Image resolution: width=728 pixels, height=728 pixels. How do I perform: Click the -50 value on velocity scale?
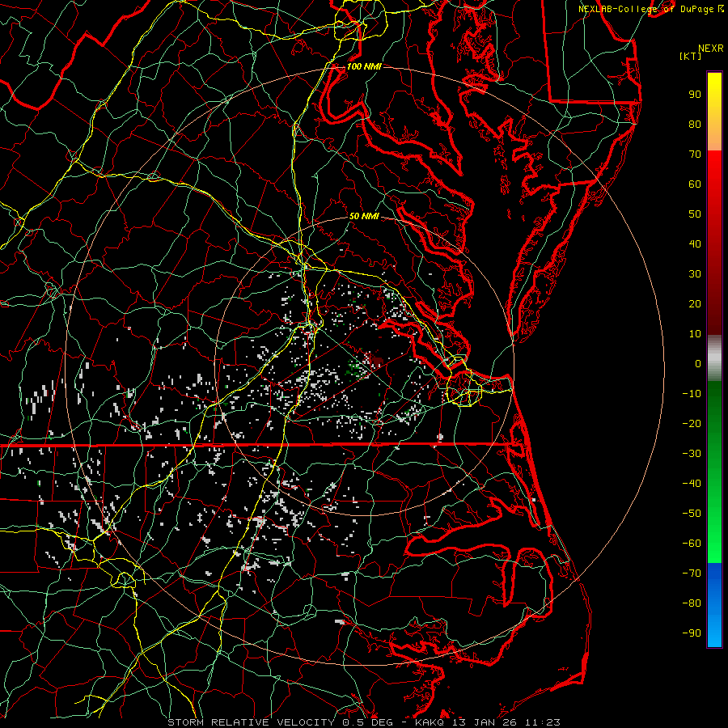pos(692,514)
